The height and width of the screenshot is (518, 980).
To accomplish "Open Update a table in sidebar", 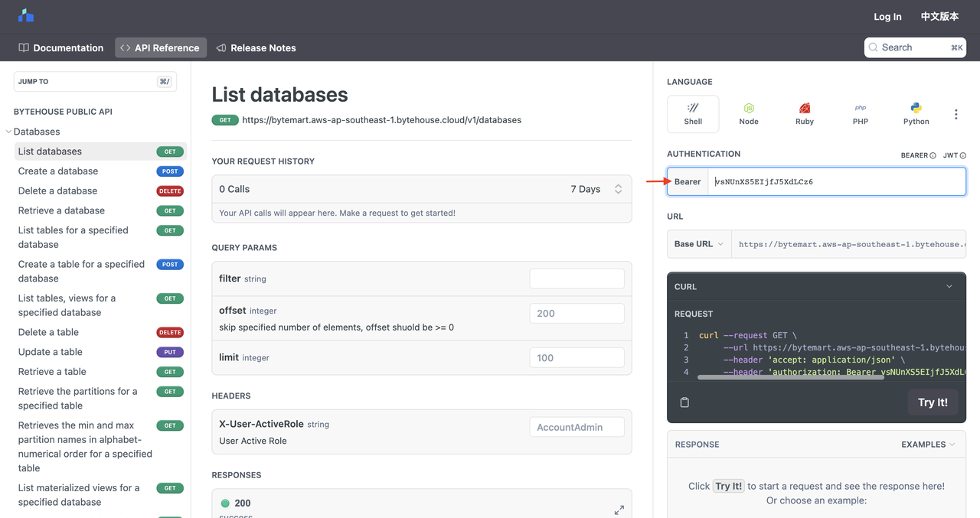I will 100,352.
